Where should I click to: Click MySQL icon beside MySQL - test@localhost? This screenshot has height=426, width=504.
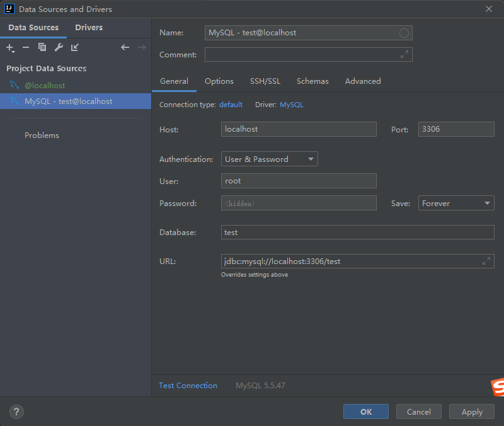pyautogui.click(x=14, y=101)
